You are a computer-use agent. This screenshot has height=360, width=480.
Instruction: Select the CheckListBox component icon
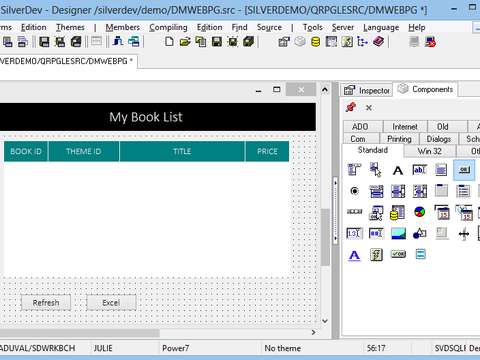coord(420,191)
